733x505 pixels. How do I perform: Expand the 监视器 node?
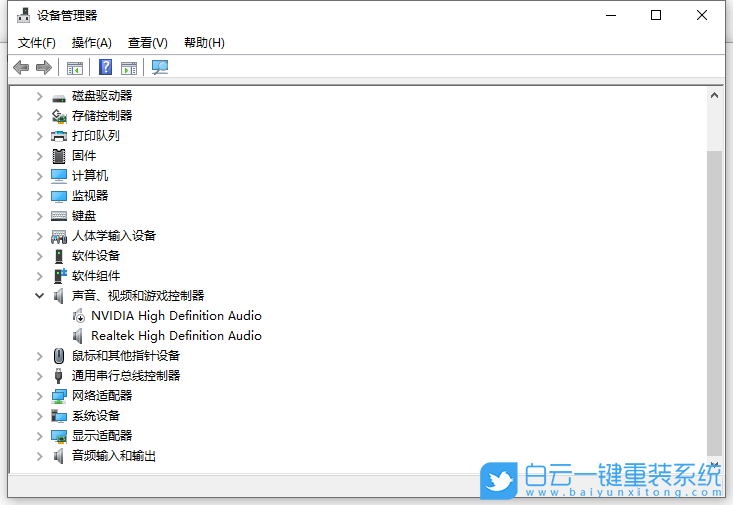pyautogui.click(x=40, y=196)
